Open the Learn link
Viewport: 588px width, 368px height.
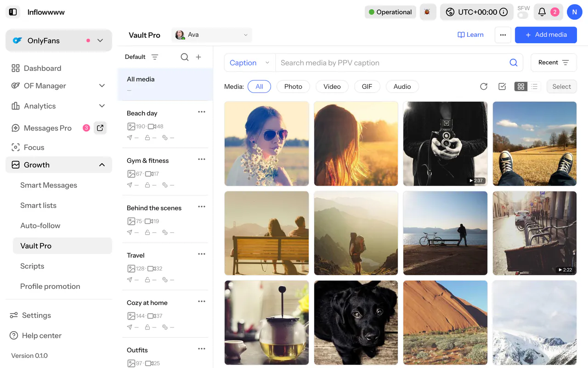470,35
